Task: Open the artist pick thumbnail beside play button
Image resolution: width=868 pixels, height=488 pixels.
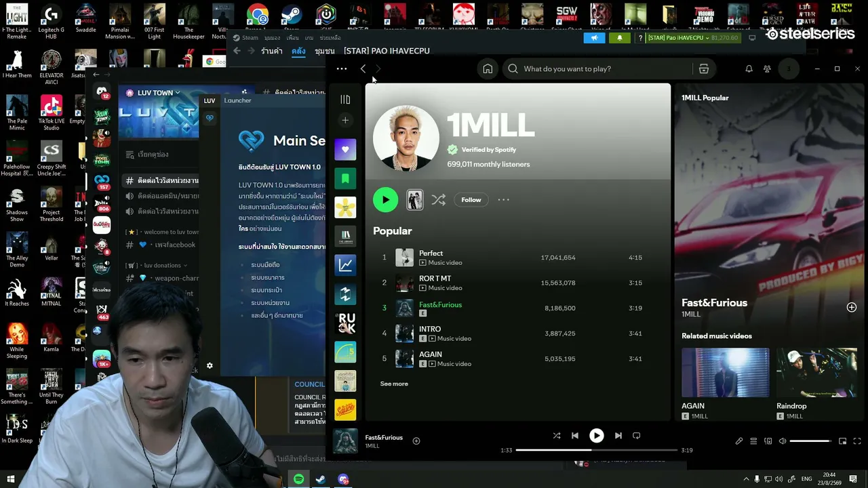Action: [414, 199]
